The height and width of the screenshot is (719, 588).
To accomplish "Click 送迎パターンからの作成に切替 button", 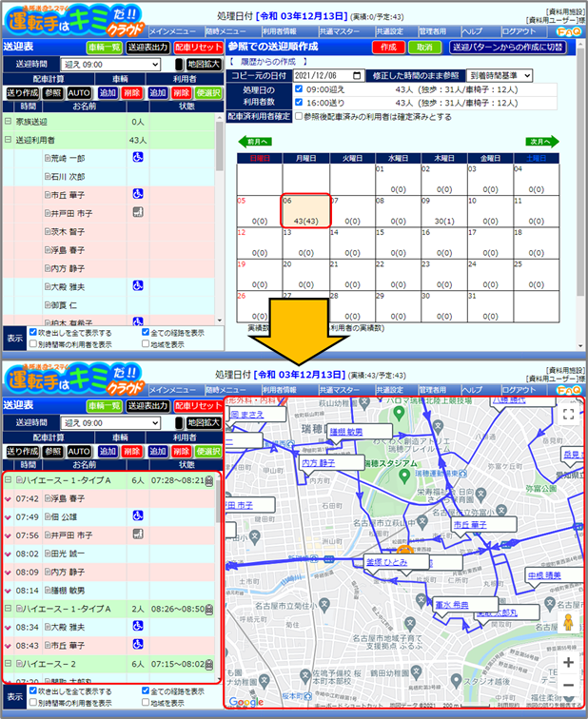I will [x=508, y=48].
